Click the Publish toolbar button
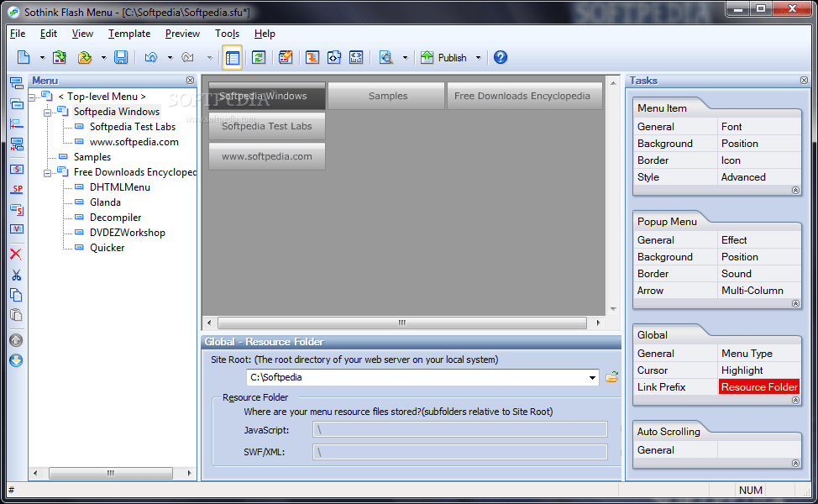 443,57
